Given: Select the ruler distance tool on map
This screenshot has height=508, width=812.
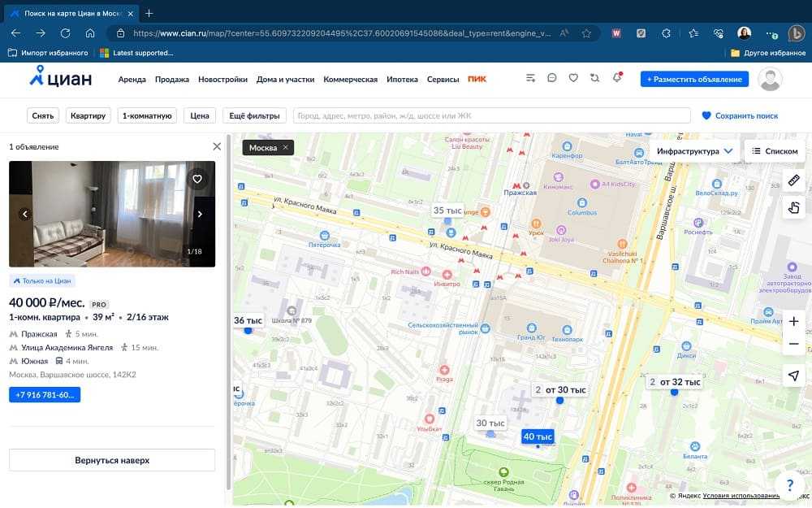Looking at the screenshot, I should (x=793, y=180).
